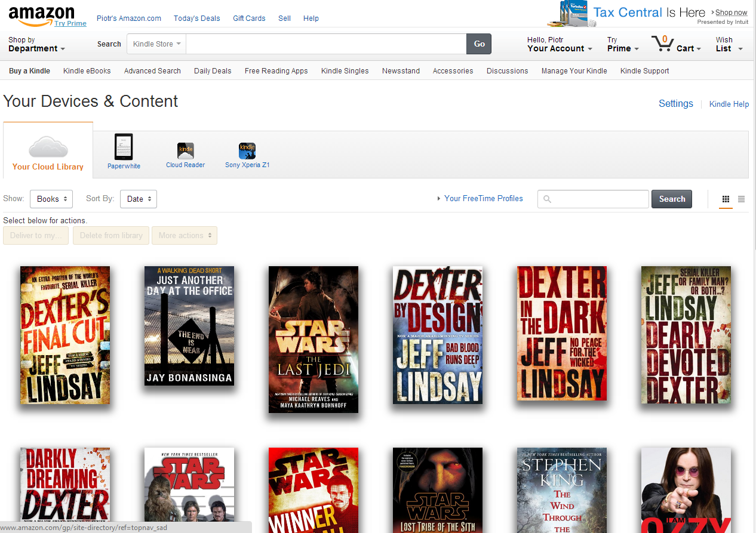Viewport: 756px width, 533px height.
Task: Click the top Help link
Action: pos(311,18)
